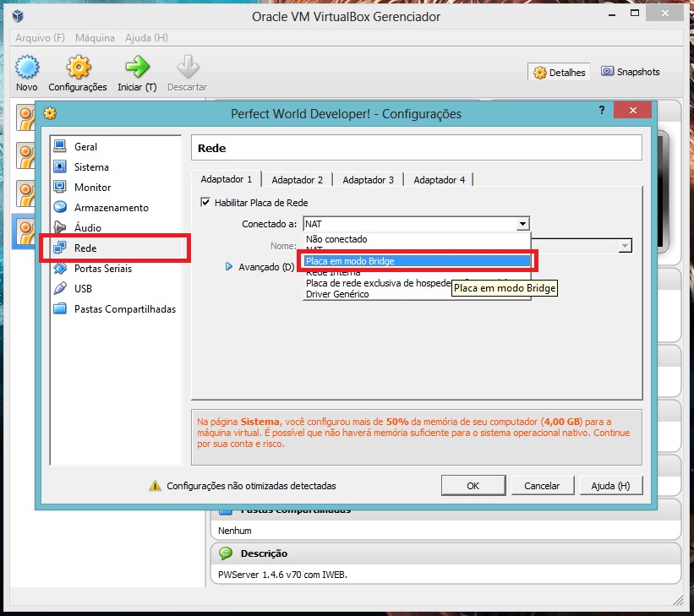This screenshot has width=694, height=616.
Task: Open the Conectado a dropdown arrow
Action: click(522, 224)
